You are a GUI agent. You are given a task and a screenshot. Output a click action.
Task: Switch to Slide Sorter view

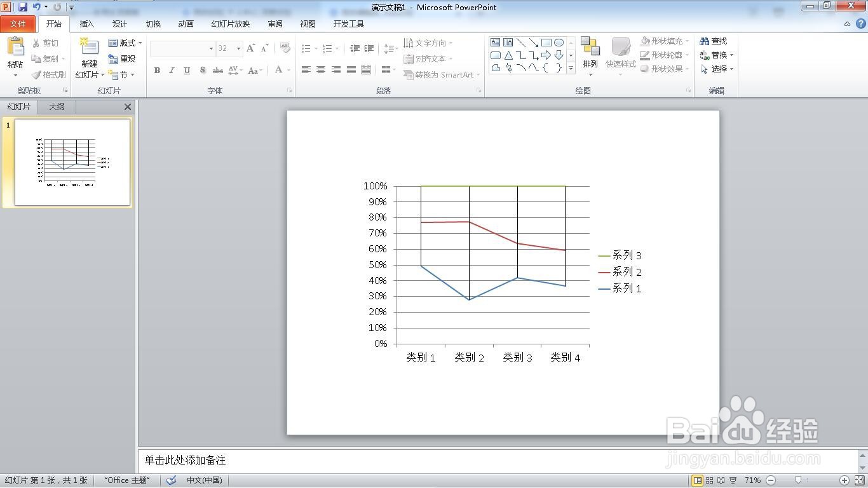click(x=710, y=480)
